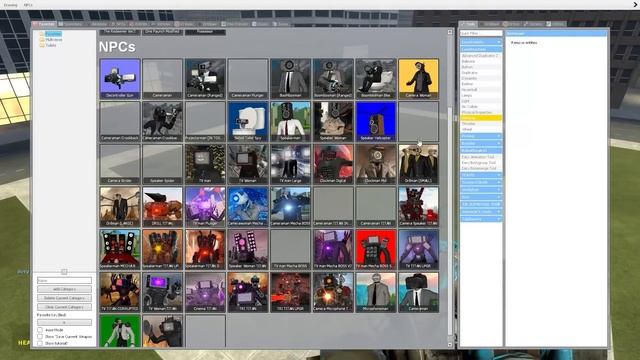Expand the Constraints tool category

point(481,42)
